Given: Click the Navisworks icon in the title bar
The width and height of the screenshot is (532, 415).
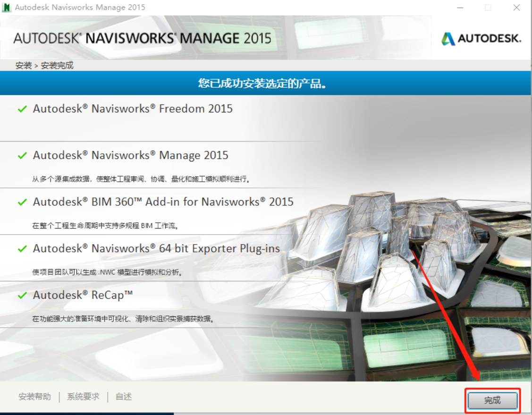Looking at the screenshot, I should point(7,7).
